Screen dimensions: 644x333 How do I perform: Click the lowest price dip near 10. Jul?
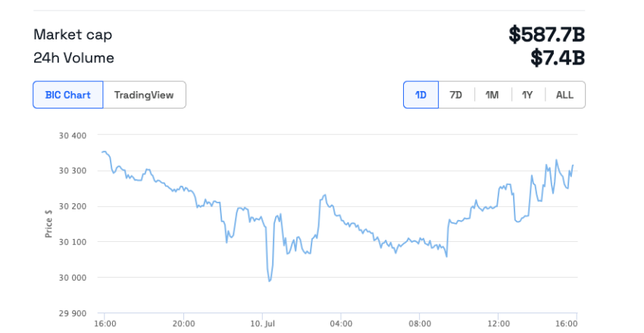(x=269, y=281)
